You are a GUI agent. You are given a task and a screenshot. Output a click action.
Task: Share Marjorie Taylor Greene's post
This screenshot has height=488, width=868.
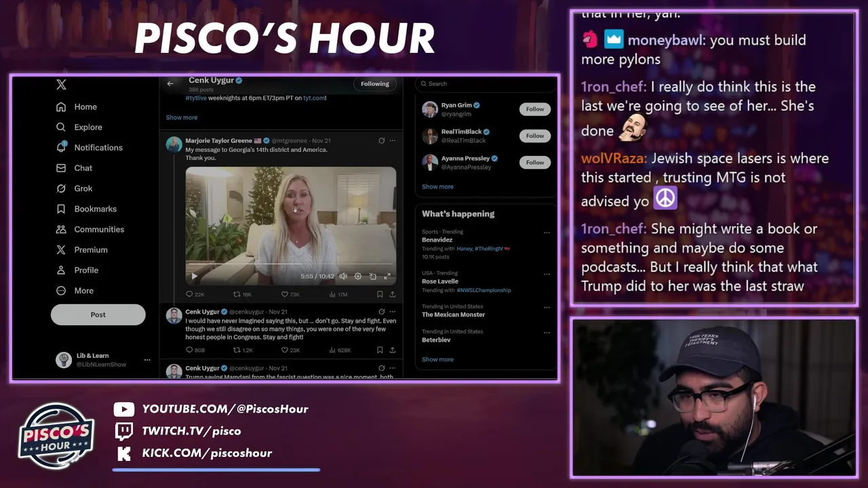click(392, 294)
